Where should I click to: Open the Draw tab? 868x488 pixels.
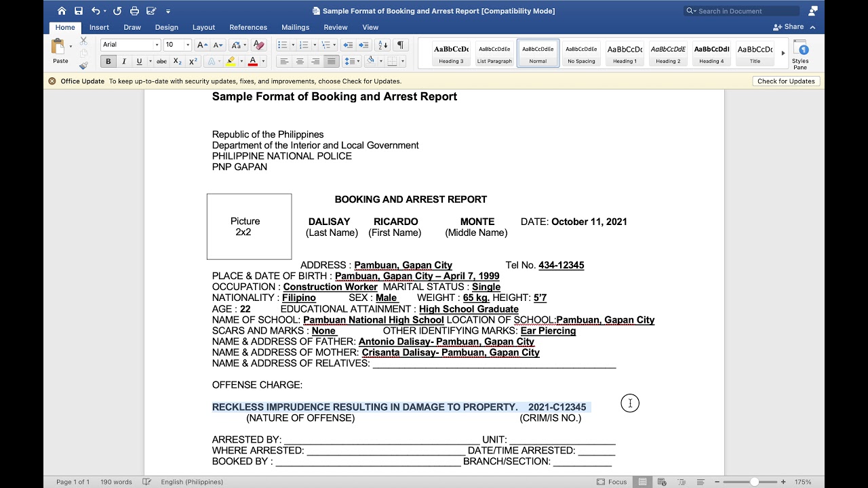[x=132, y=27]
